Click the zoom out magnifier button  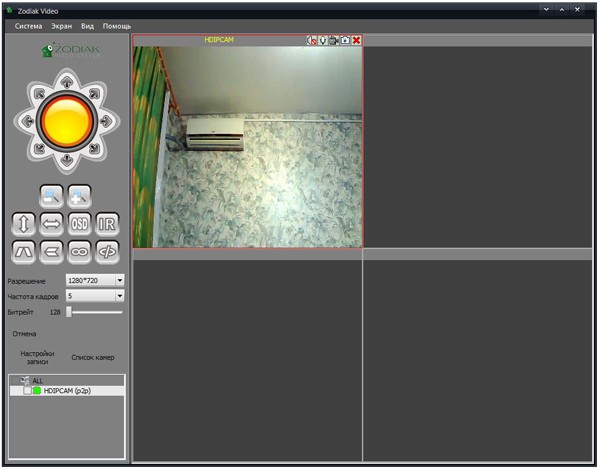pos(51,196)
